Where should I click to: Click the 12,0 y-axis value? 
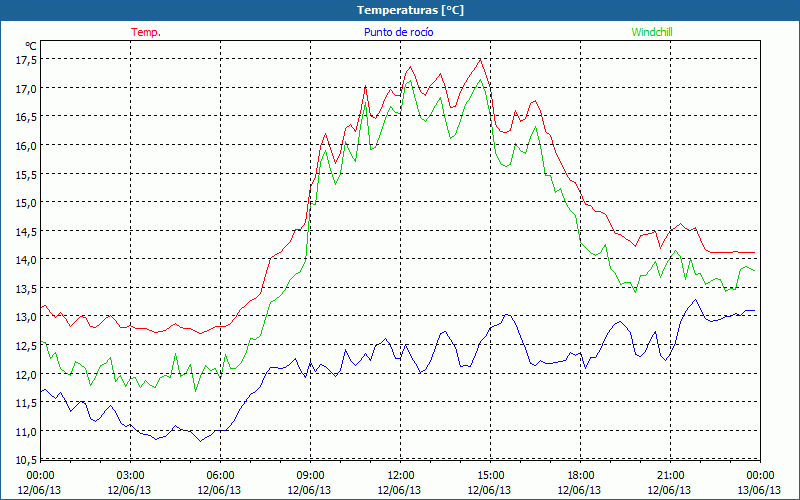pos(27,374)
